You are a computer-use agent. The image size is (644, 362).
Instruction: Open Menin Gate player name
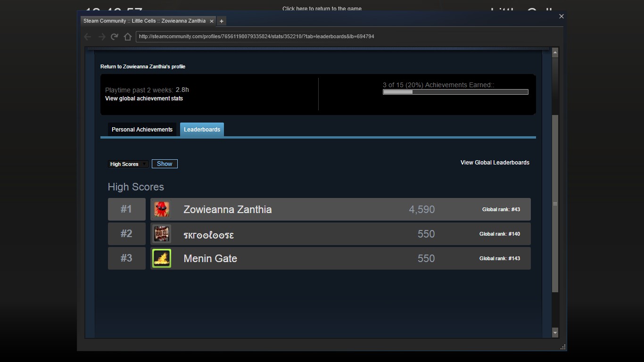click(210, 258)
